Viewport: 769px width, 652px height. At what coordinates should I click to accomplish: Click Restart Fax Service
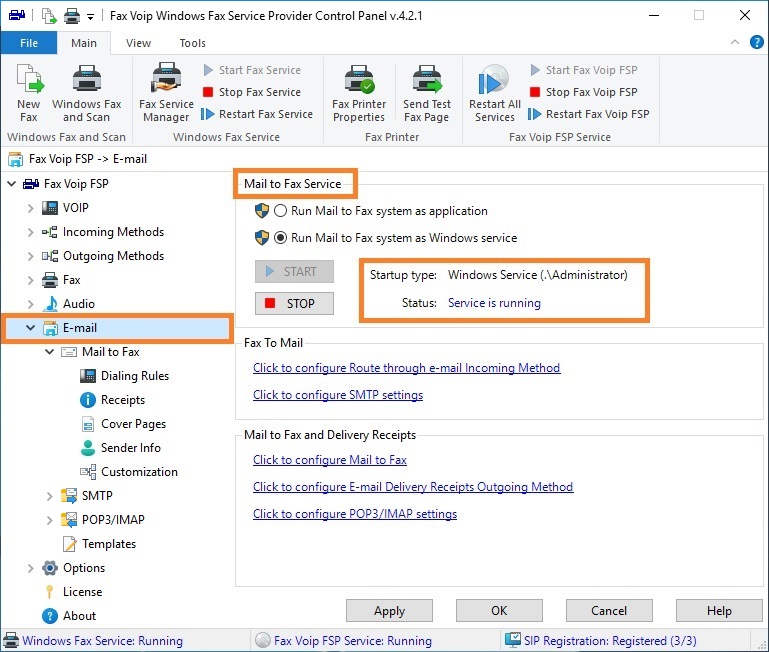coord(257,114)
